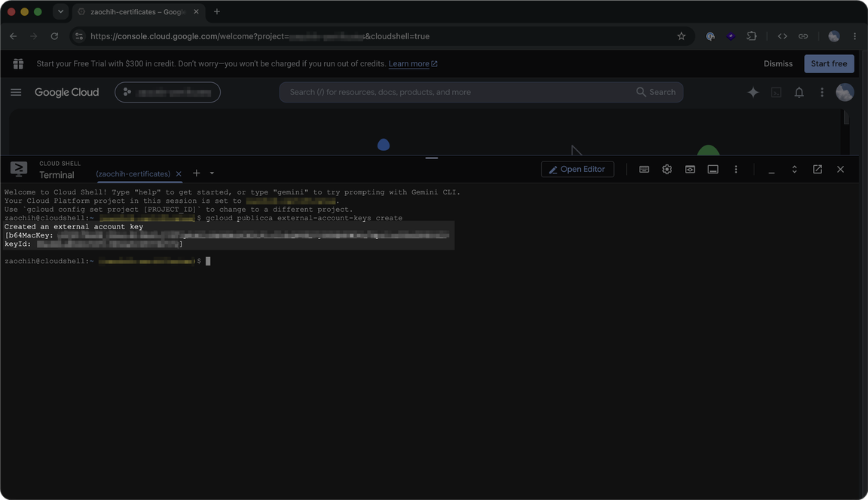This screenshot has width=868, height=500.
Task: Open Cloud Shell more options menu
Action: pos(735,169)
